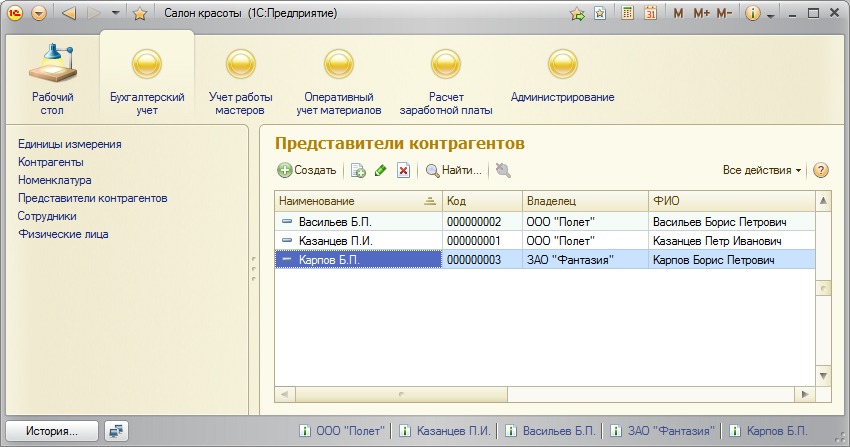Open Васильев Б.П. in bottom history bar
Viewport: 850px width, 447px height.
(x=551, y=431)
